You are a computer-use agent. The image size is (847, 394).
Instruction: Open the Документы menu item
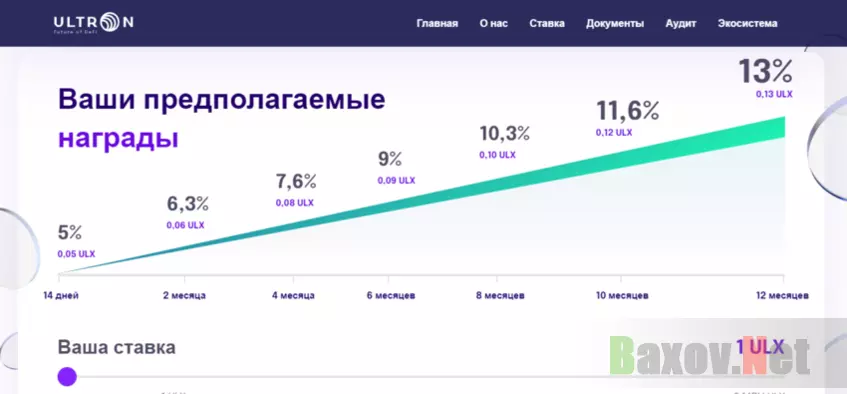pos(615,24)
